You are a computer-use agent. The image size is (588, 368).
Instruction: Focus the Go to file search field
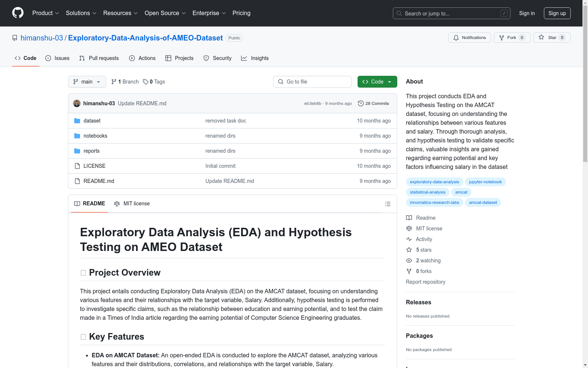(312, 82)
